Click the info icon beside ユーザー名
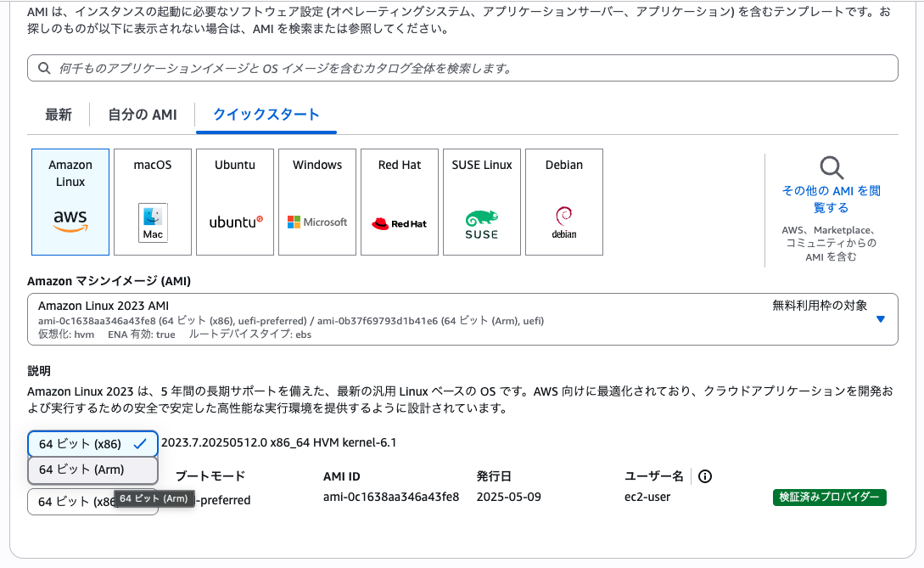Viewport: 924px width, 568px height. point(704,476)
